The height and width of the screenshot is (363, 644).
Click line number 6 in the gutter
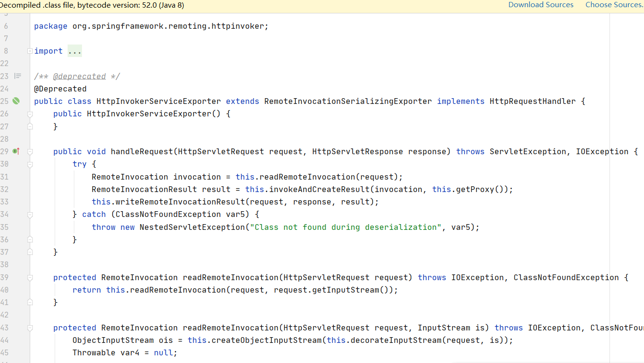[x=6, y=26]
